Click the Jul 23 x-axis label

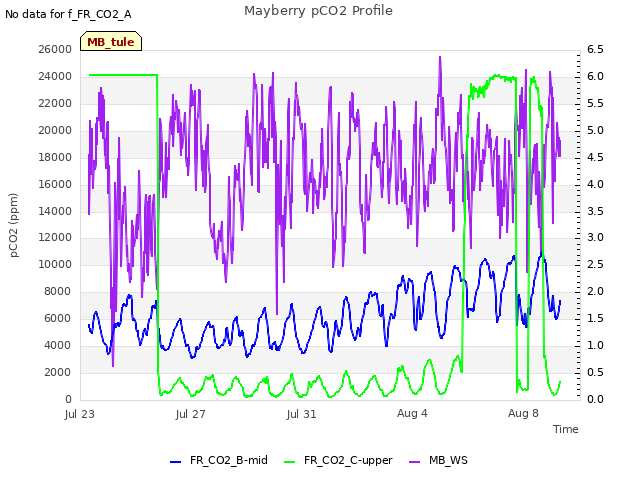80,414
